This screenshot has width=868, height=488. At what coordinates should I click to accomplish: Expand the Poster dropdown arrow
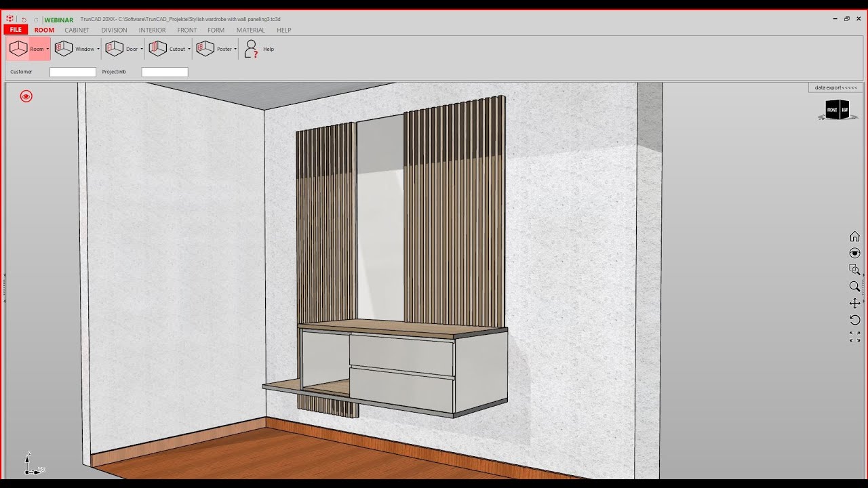(x=235, y=49)
